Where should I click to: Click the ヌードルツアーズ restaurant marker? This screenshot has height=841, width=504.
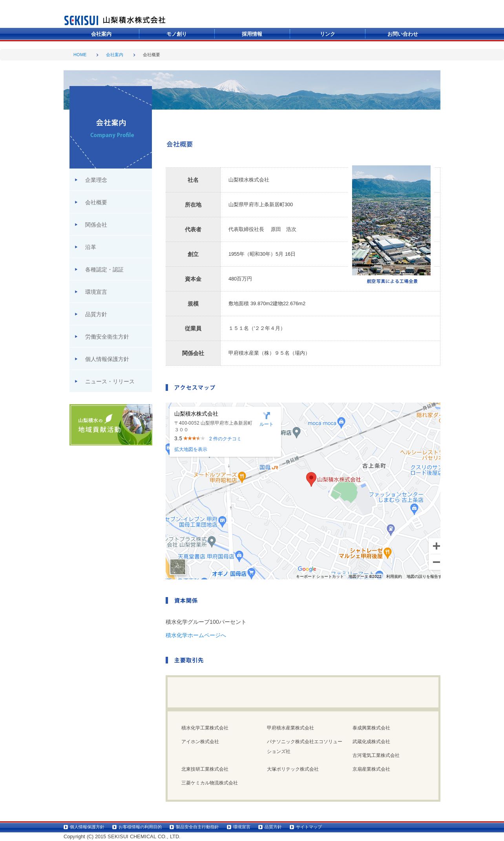coord(242,477)
